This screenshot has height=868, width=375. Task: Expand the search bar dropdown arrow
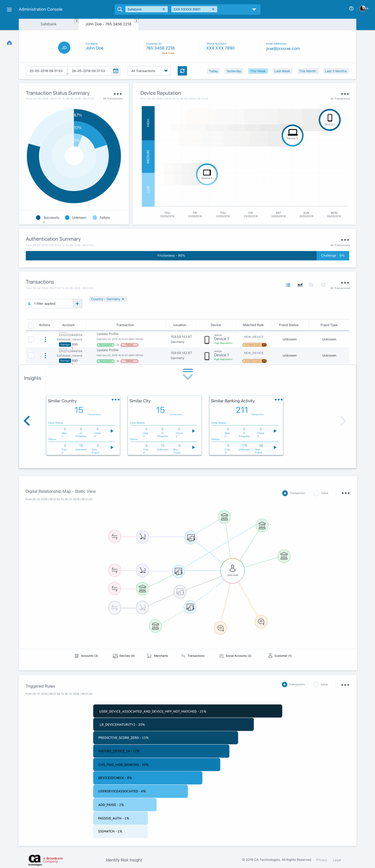pos(254,9)
